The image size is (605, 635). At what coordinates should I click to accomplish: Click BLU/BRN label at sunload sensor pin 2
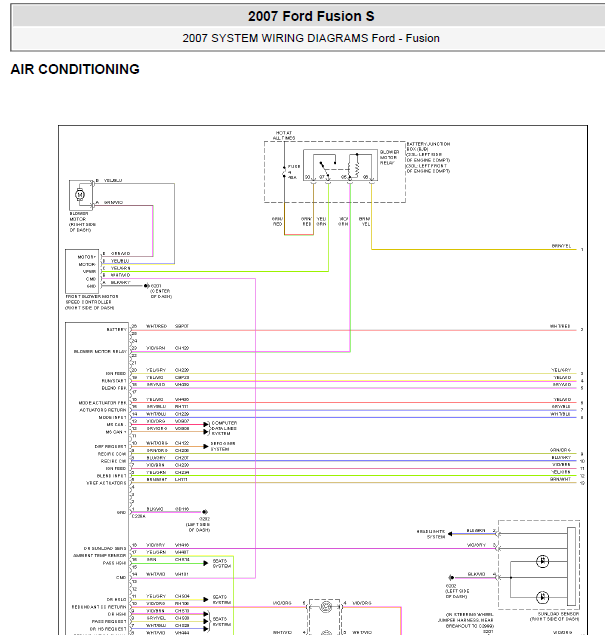[x=476, y=531]
